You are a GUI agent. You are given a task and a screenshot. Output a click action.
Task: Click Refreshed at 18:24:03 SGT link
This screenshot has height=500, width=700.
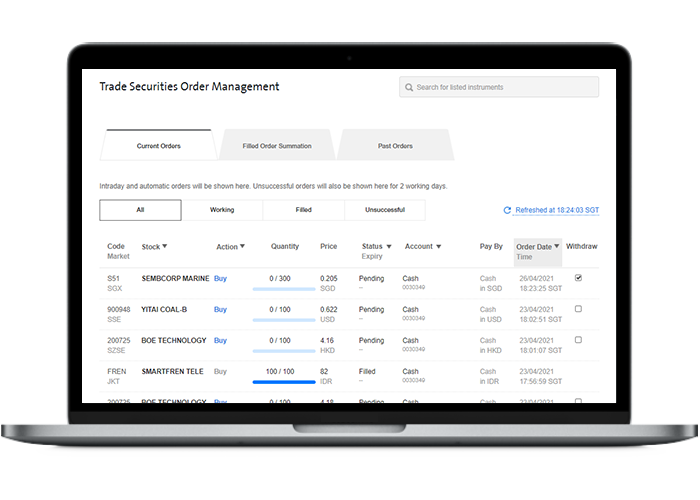pos(557,210)
